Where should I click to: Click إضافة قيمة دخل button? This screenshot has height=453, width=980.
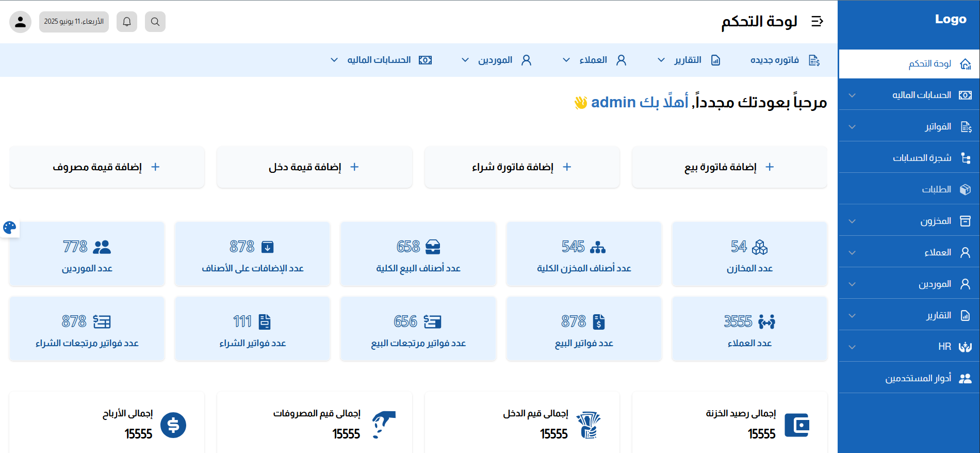[x=315, y=167]
